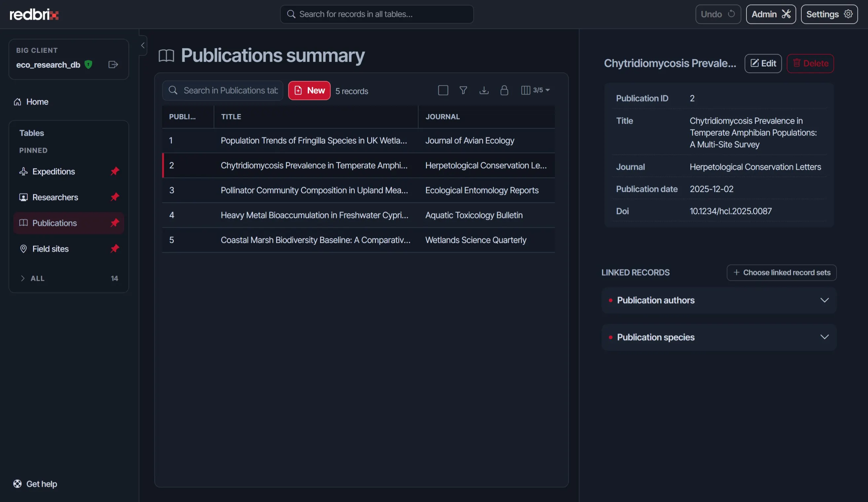The height and width of the screenshot is (502, 868).
Task: Focus the global search records field
Action: coord(377,14)
